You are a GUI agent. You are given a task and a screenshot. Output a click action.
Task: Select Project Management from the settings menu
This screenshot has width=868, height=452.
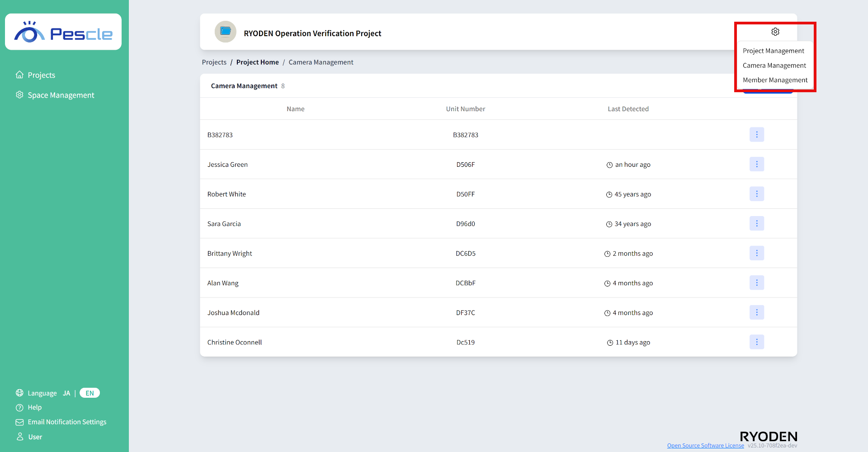point(773,51)
